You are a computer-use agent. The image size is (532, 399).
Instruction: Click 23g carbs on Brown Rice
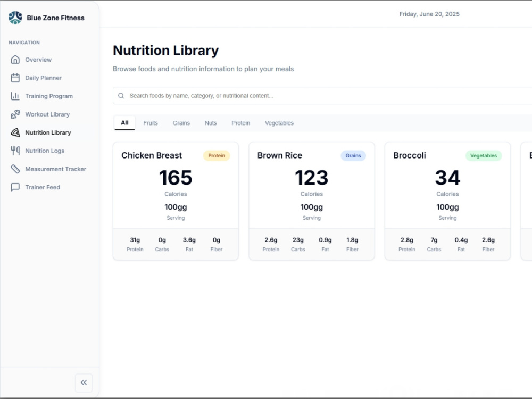point(298,240)
